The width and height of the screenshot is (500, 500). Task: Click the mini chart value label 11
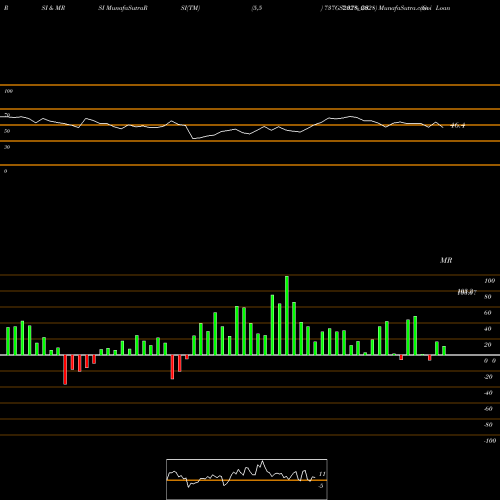pyautogui.click(x=322, y=474)
